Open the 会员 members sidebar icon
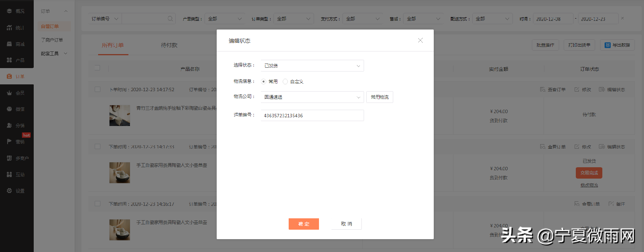This screenshot has width=644, height=252. pos(9,93)
